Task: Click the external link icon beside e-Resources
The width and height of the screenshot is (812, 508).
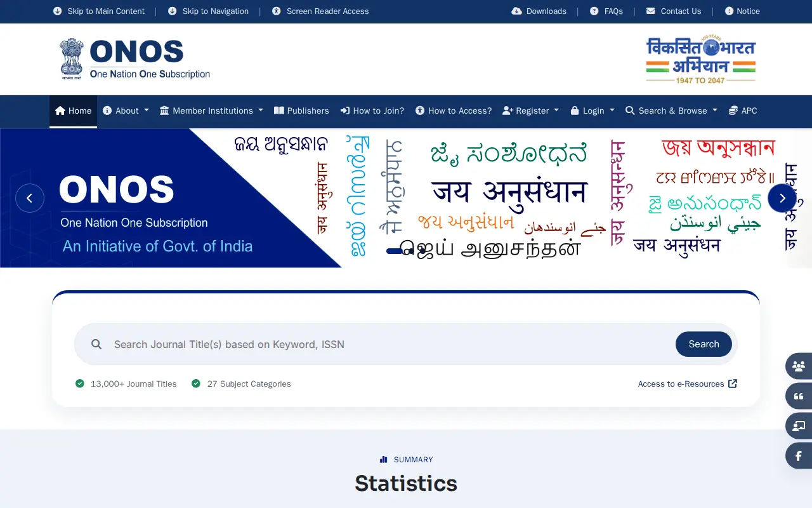Action: [733, 384]
